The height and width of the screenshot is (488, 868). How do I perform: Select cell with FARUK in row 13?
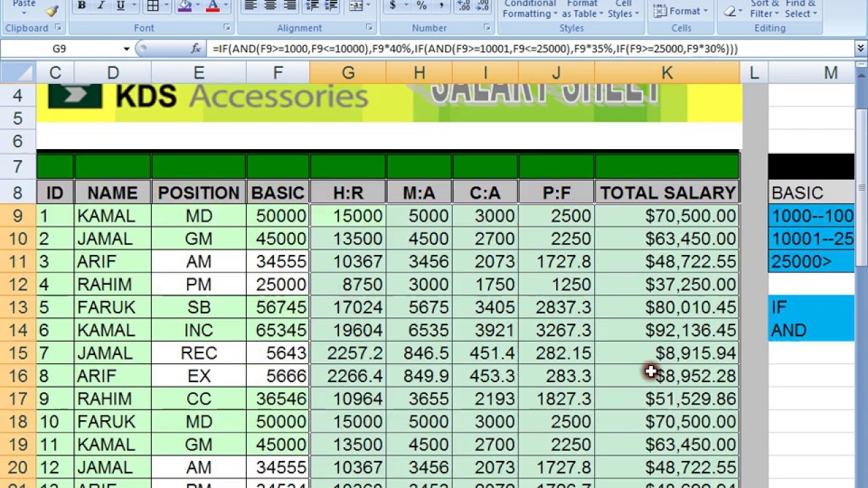(113, 308)
